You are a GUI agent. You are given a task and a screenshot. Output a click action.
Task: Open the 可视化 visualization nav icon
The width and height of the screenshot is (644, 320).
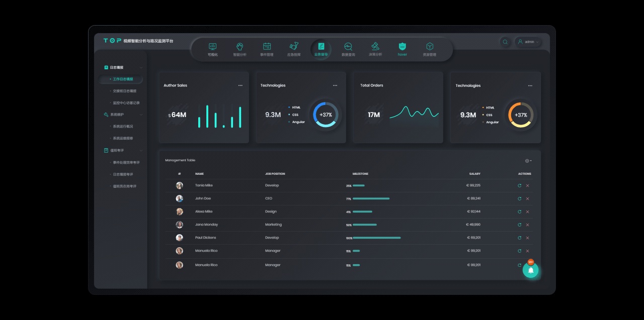click(x=213, y=46)
